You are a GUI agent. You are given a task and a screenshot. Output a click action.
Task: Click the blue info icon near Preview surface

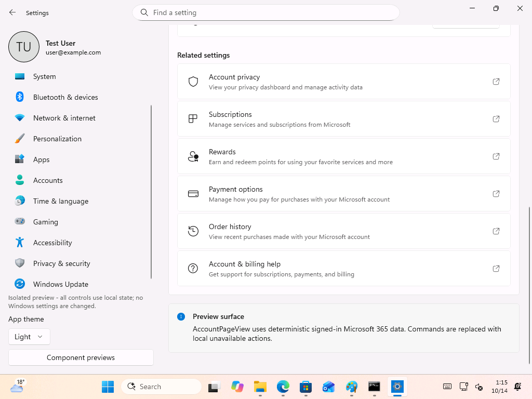coord(181,316)
